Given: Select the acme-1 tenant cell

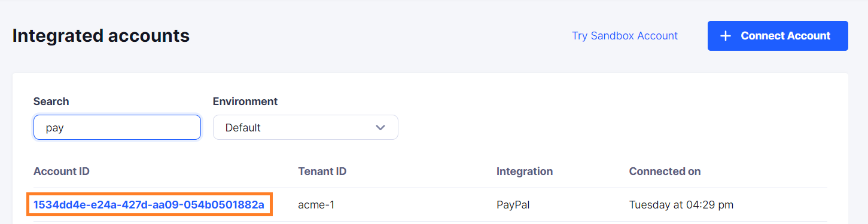Looking at the screenshot, I should pos(316,205).
